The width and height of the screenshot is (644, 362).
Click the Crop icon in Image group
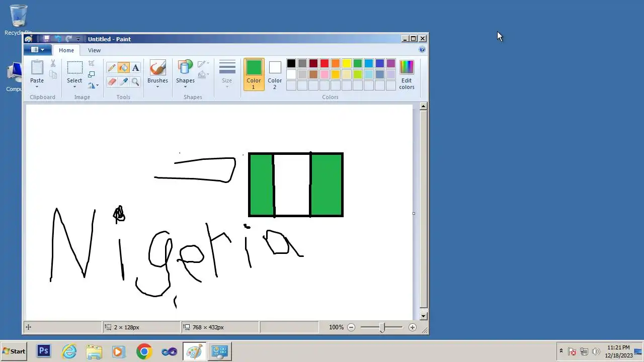click(91, 63)
